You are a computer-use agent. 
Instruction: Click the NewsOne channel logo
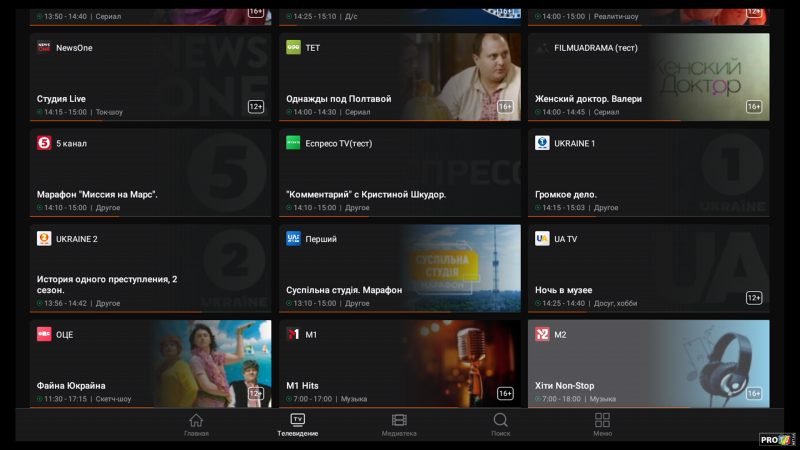(x=44, y=47)
